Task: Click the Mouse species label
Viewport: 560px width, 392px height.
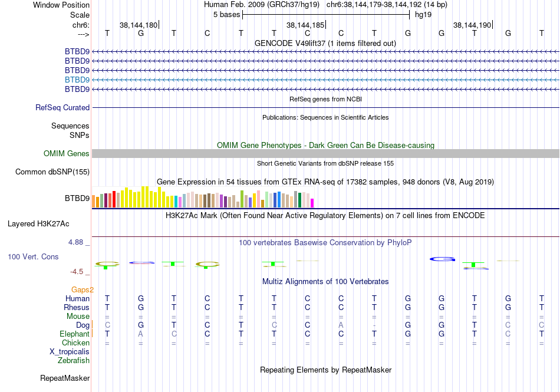Action: click(x=78, y=317)
